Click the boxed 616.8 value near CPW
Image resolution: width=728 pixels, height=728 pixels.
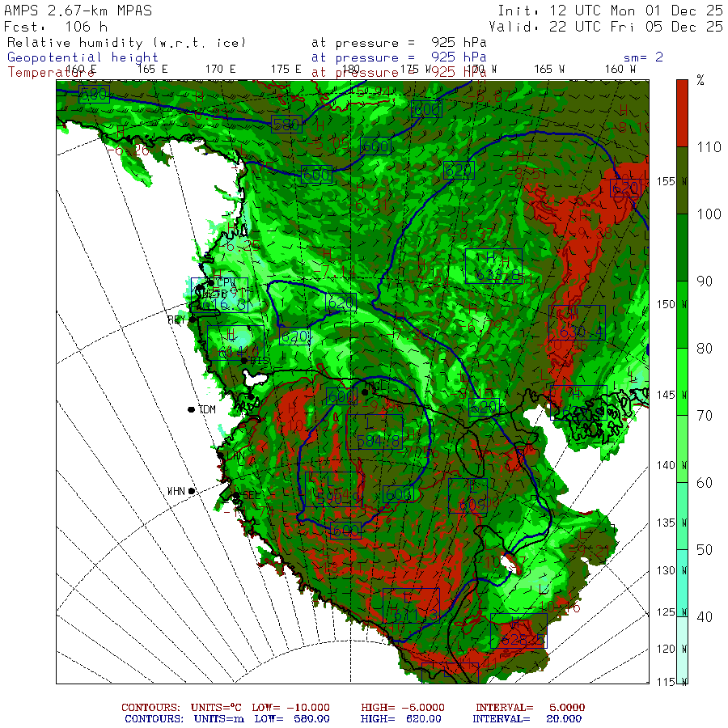click(x=219, y=295)
